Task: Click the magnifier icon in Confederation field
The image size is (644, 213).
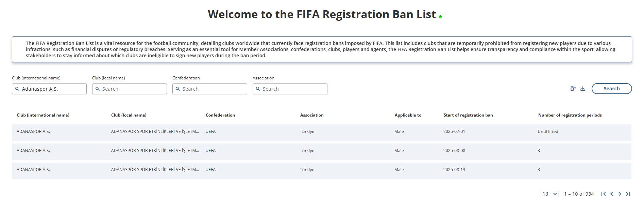Action: [x=177, y=89]
